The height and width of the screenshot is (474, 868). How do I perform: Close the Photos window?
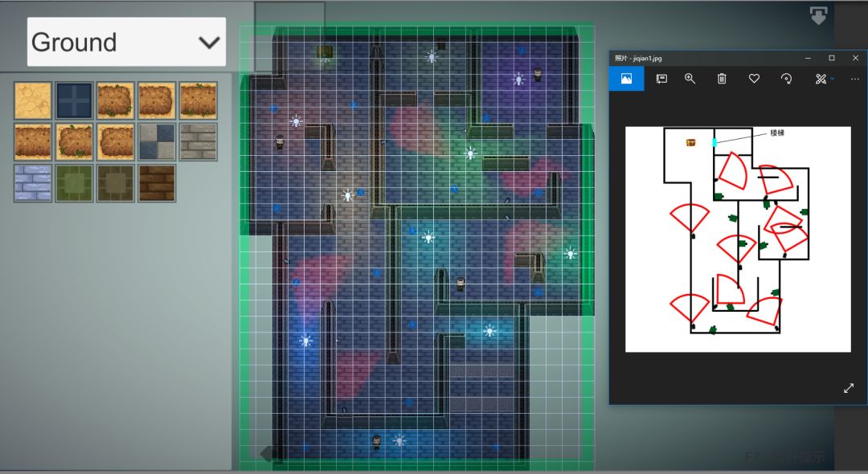[x=855, y=58]
